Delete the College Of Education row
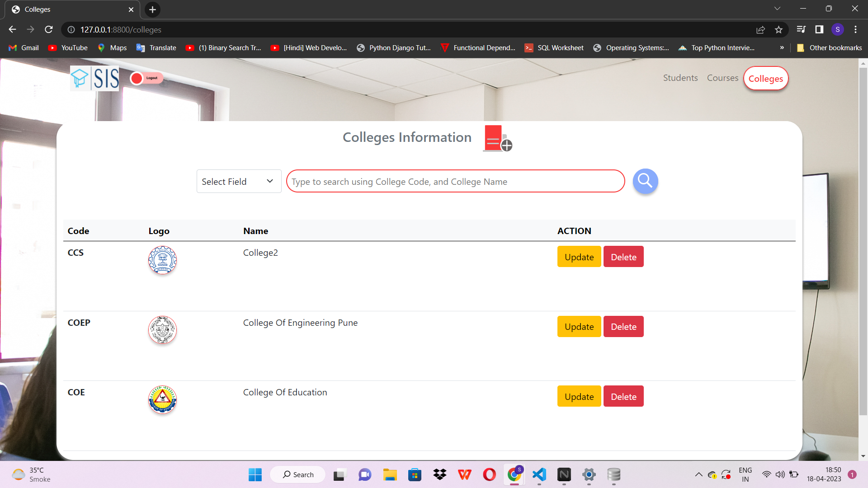This screenshot has width=868, height=488. [x=623, y=396]
